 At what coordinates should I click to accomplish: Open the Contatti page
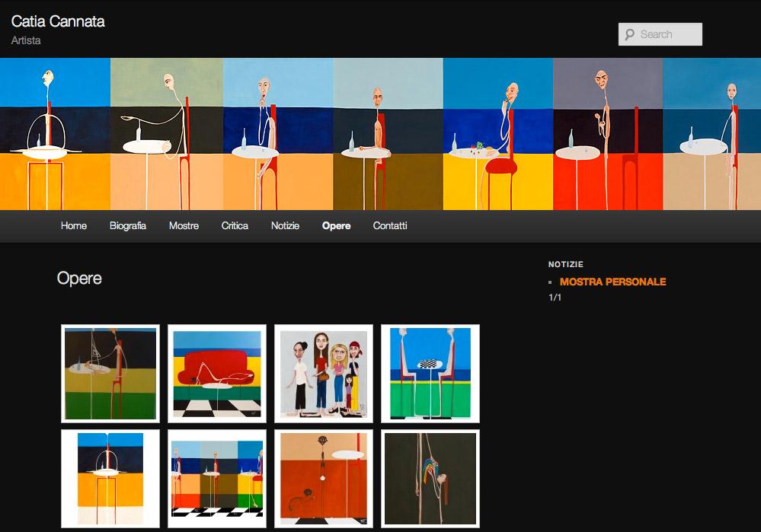coord(390,226)
